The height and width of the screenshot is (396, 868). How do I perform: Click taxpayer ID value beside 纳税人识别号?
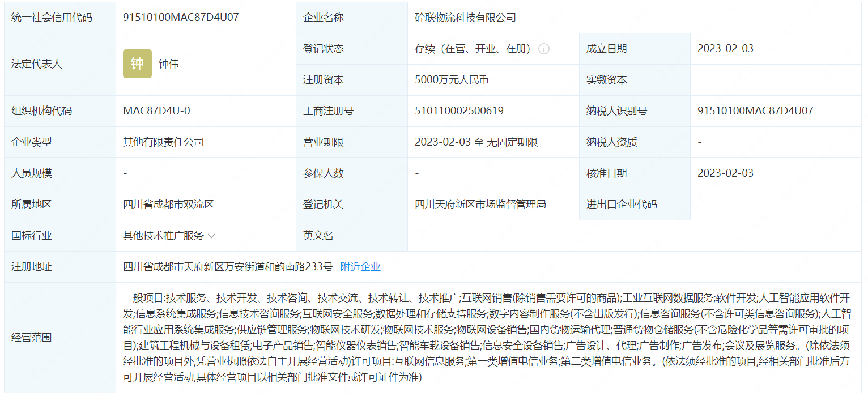point(756,111)
